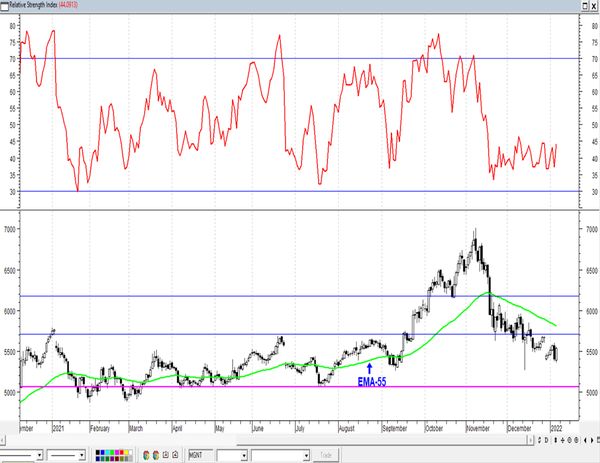Toggle the daily 'D' periodicity button
The height and width of the screenshot is (463, 600).
point(546,440)
